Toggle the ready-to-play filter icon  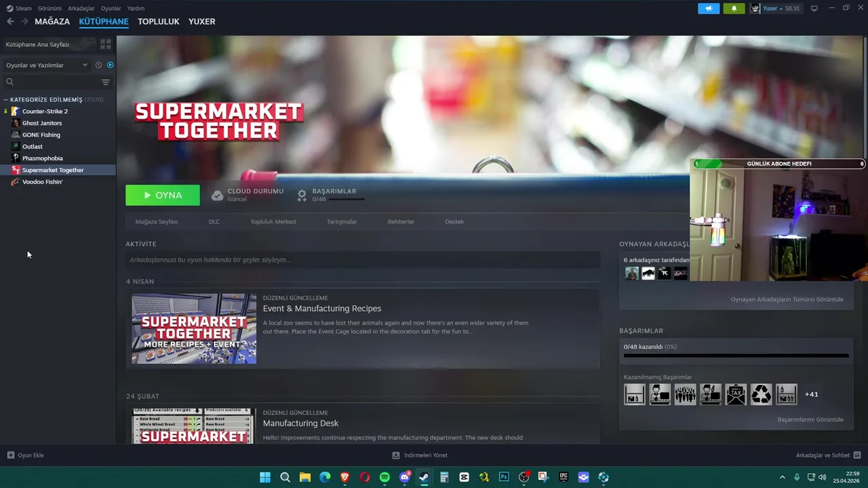point(111,65)
